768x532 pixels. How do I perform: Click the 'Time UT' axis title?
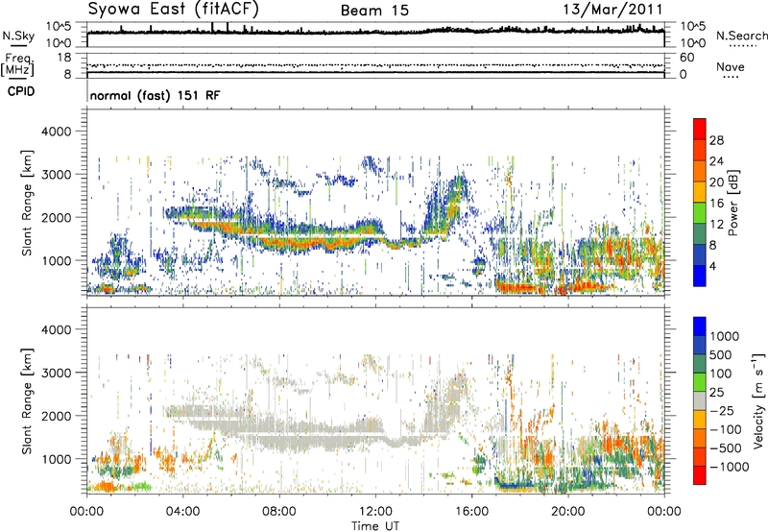coord(375,525)
